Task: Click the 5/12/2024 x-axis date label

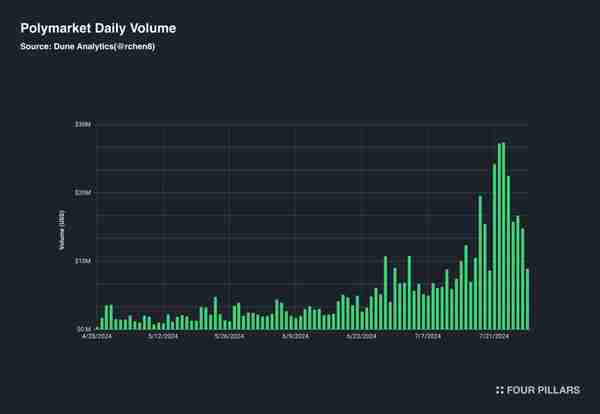Action: tap(163, 336)
